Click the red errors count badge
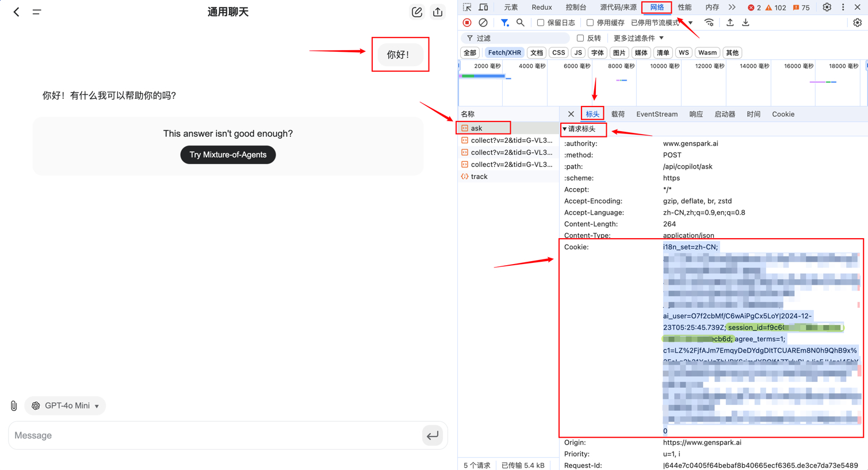Screen dimensions: 868x470 click(754, 7)
